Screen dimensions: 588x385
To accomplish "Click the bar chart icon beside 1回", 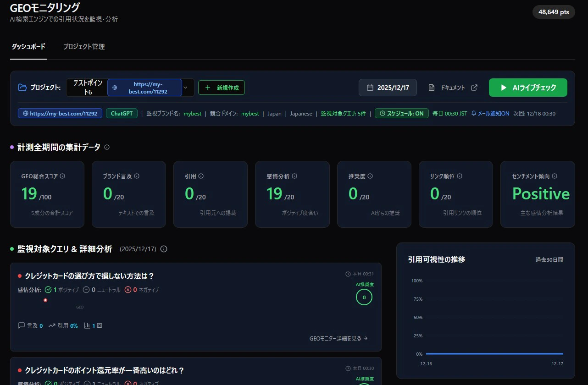I will 87,325.
